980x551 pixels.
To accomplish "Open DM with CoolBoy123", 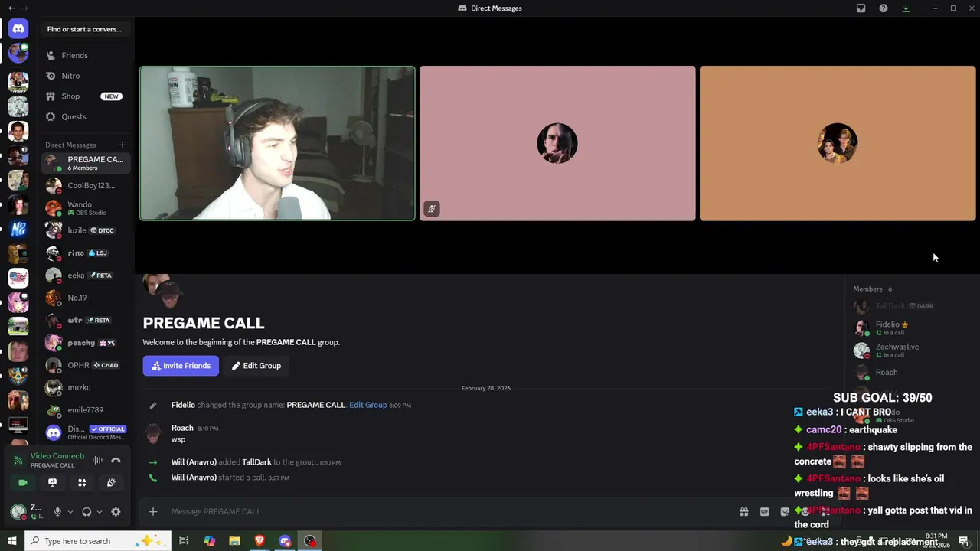I will point(87,185).
